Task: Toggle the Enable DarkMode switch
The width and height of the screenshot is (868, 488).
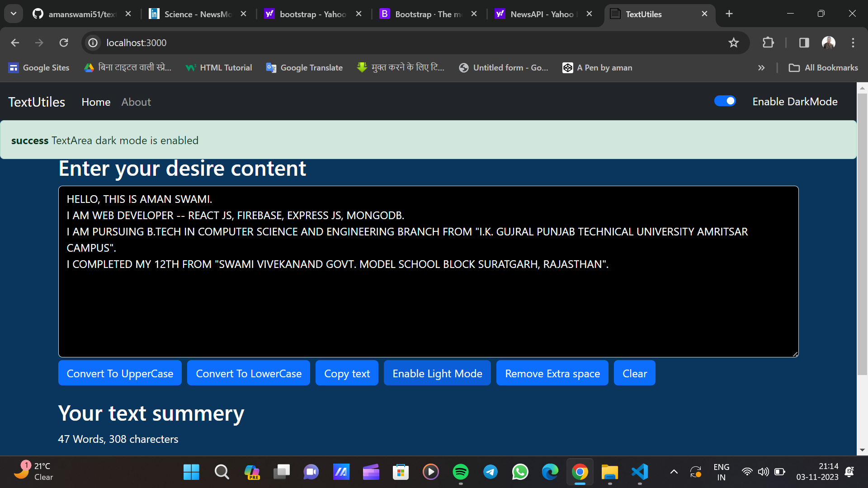Action: point(725,101)
